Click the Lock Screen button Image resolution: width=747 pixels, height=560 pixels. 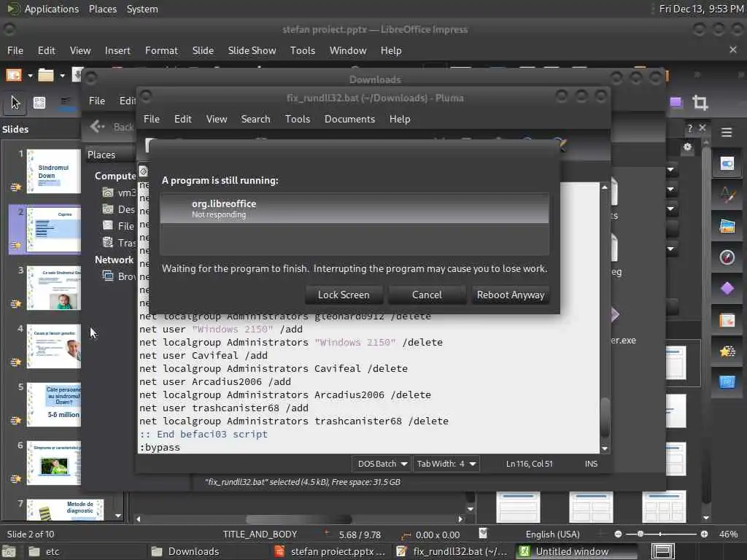coord(344,295)
